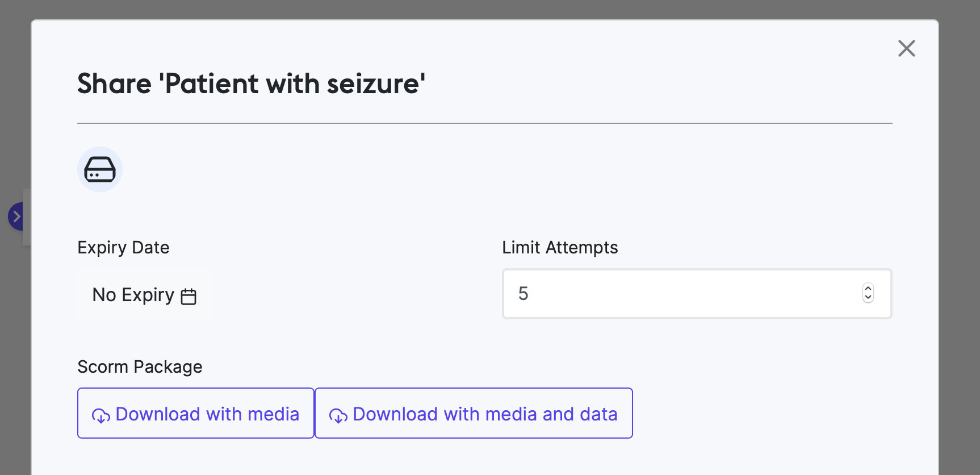Click the Download with media button
The width and height of the screenshot is (980, 475).
(x=196, y=413)
